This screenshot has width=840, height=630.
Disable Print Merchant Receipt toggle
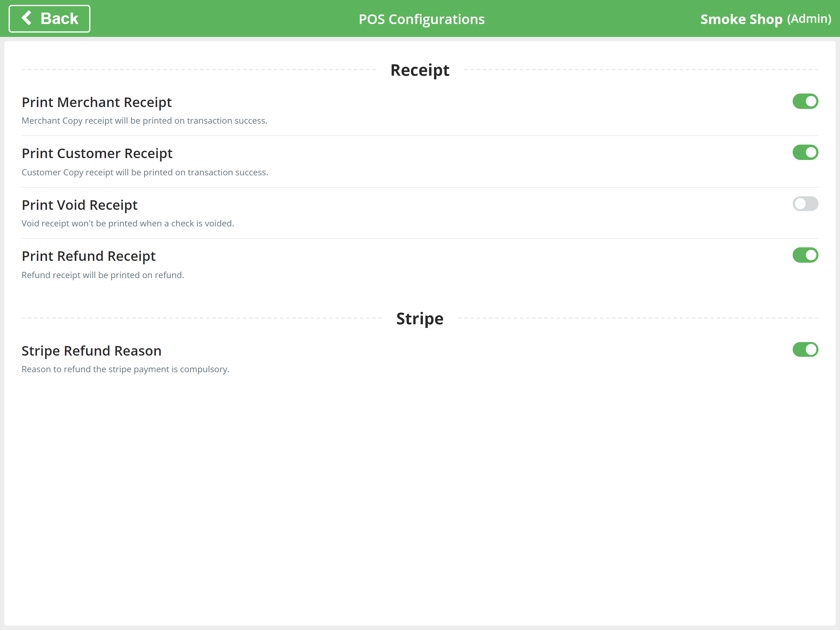coord(805,102)
